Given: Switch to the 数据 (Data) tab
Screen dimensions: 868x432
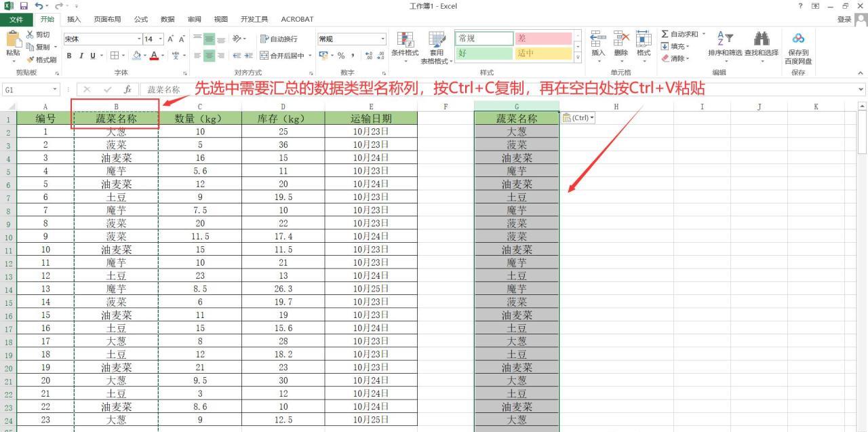Looking at the screenshot, I should (x=167, y=19).
